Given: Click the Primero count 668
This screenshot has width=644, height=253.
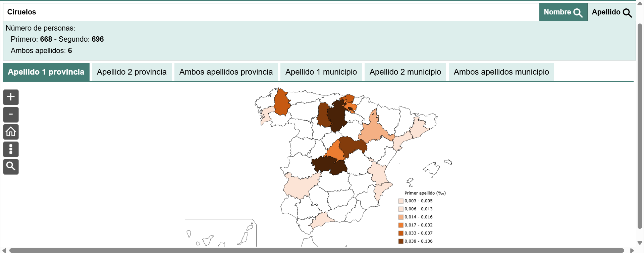Looking at the screenshot, I should click(46, 39).
